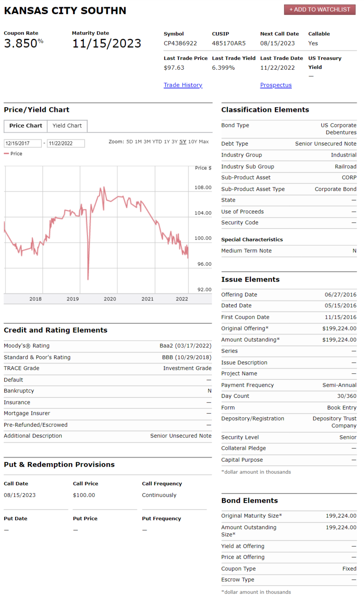Switch to the Price Chart tab
This screenshot has width=364, height=600.
click(x=26, y=126)
